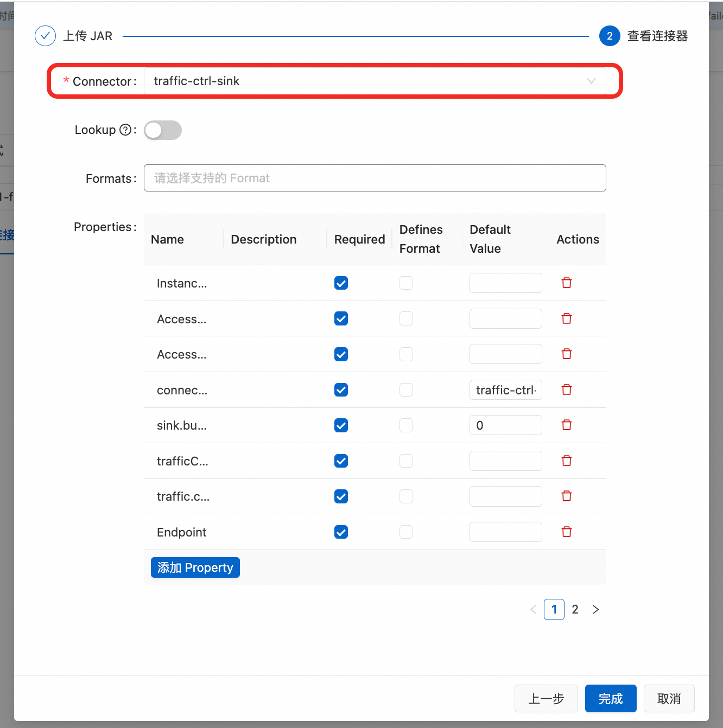Open the Connector dropdown
The height and width of the screenshot is (728, 723).
(375, 81)
